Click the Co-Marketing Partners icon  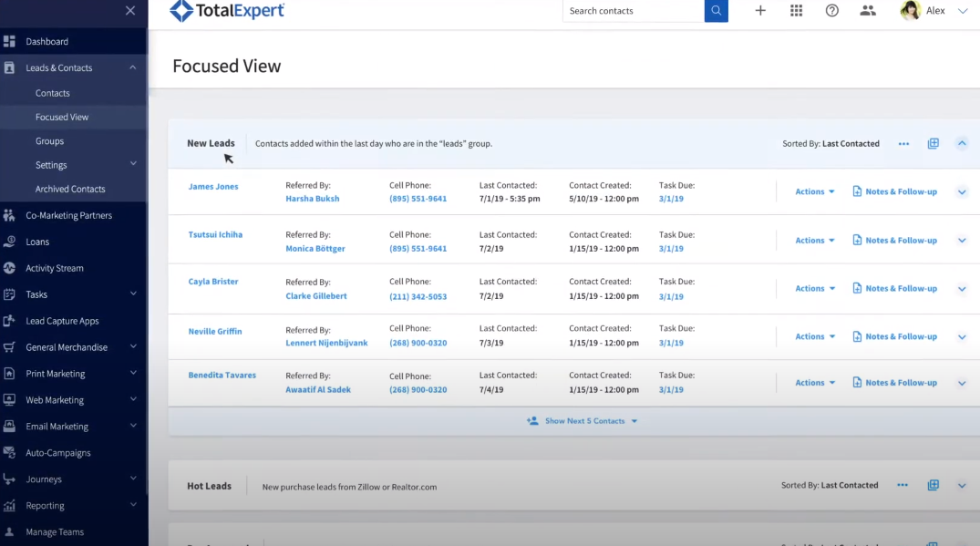(x=8, y=215)
